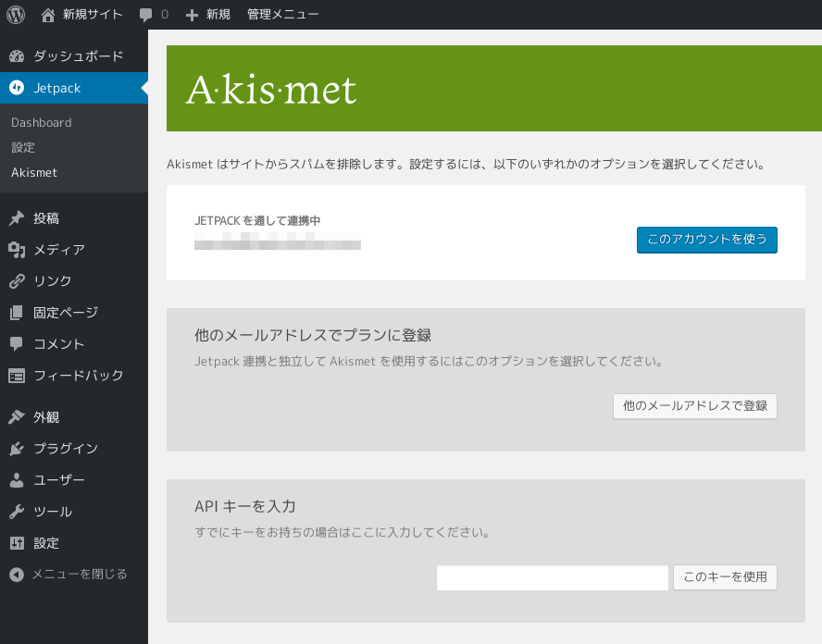Click the plug icon for プラグイン
The width and height of the screenshot is (822, 644).
17,449
